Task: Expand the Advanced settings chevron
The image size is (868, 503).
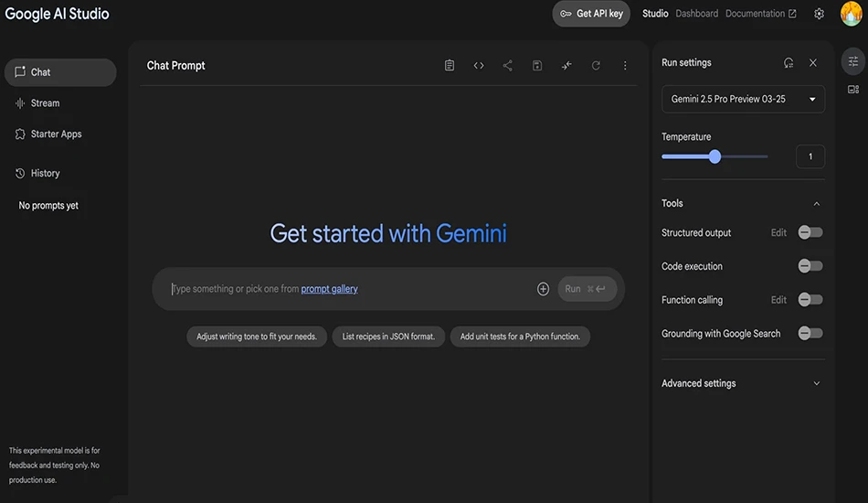Action: [817, 383]
